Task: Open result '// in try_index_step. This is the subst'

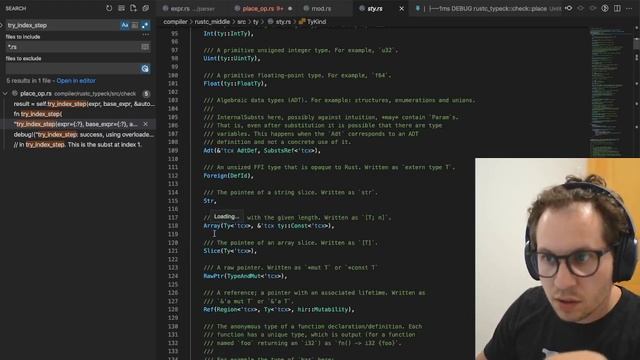Action: click(x=78, y=145)
